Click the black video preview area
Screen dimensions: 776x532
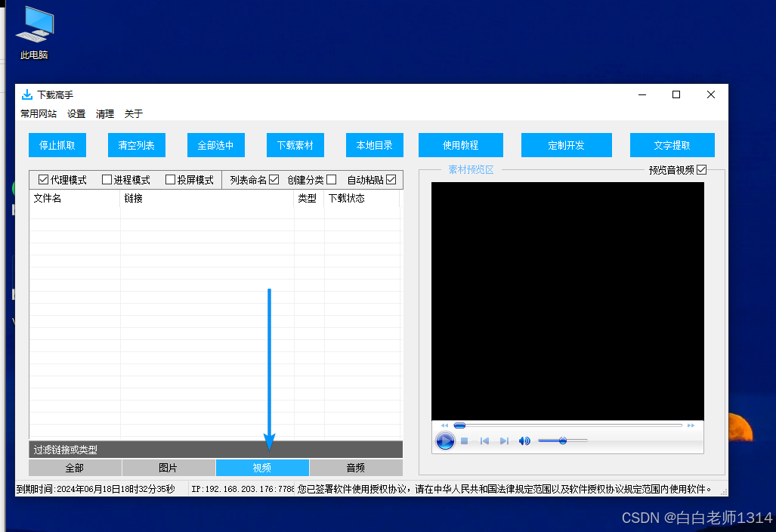567,302
